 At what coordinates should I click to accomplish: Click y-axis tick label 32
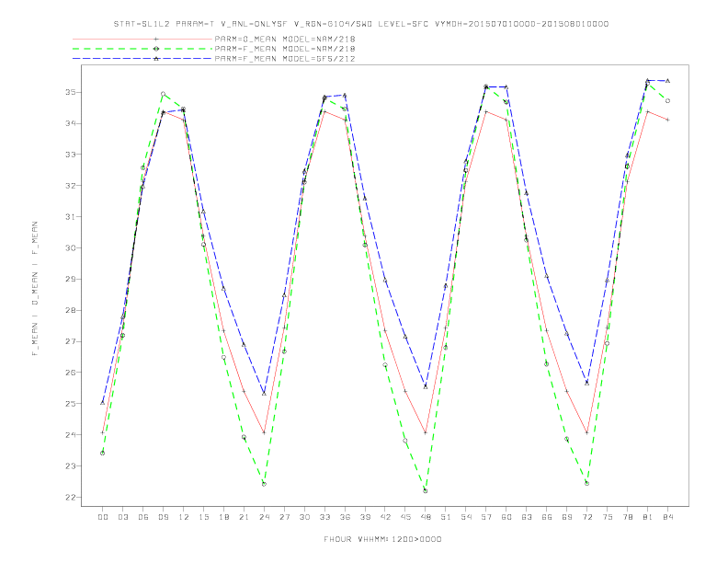(x=70, y=185)
